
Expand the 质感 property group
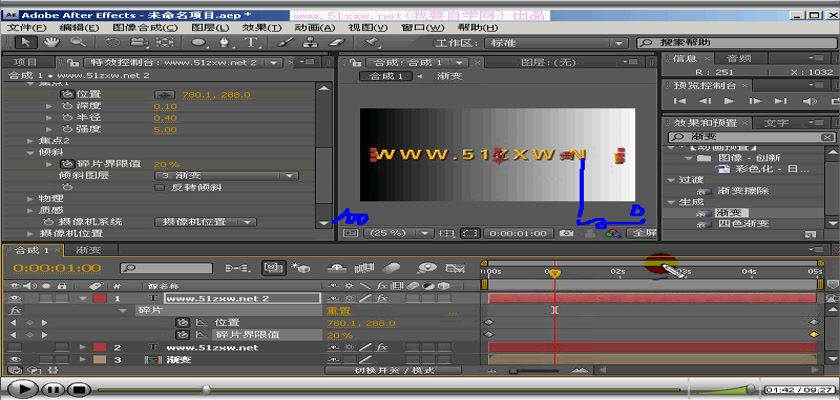pyautogui.click(x=30, y=210)
